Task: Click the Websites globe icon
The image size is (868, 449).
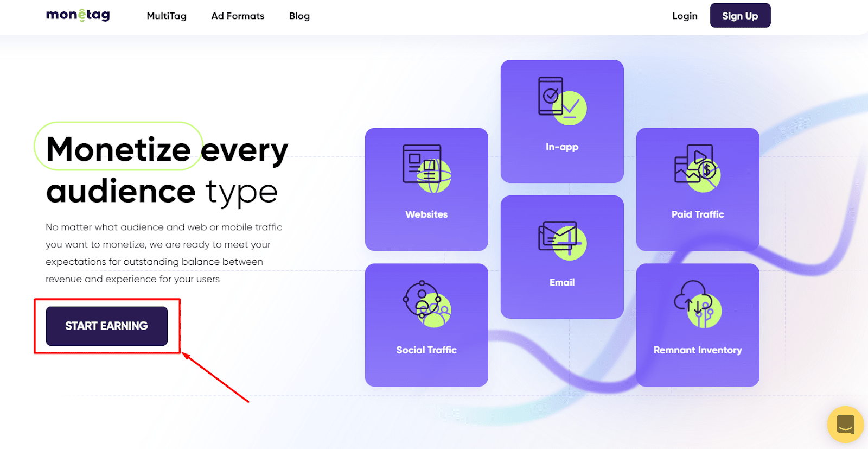Action: coord(426,169)
